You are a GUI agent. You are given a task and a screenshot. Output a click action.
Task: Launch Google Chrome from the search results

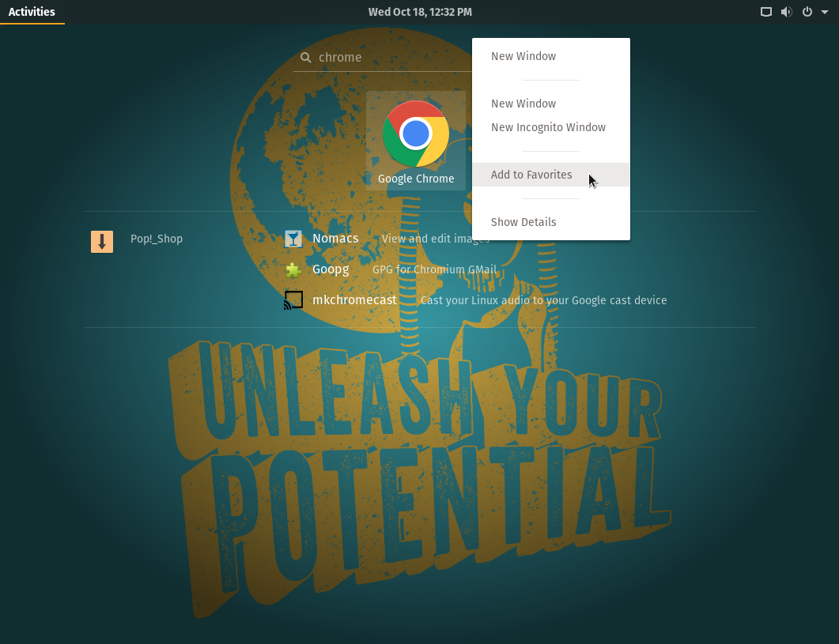pos(416,134)
